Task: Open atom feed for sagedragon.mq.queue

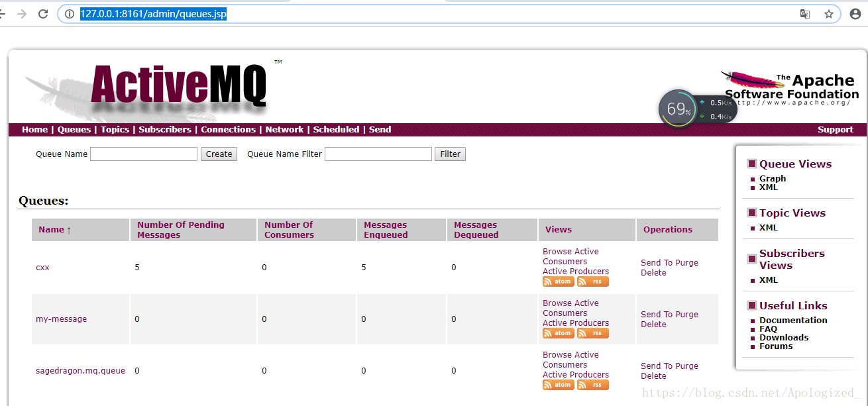Action: point(558,385)
